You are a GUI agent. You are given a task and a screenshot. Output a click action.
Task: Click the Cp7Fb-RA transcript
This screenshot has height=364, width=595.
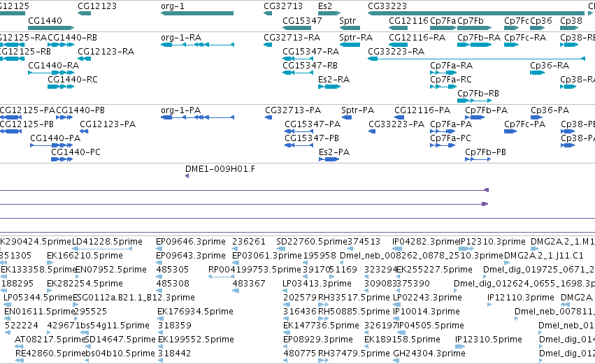point(479,37)
